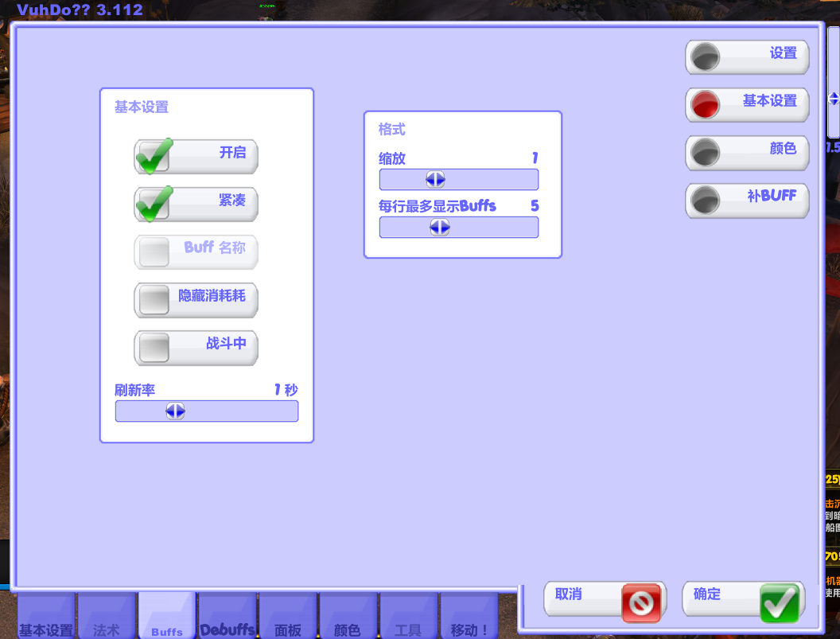This screenshot has width=840, height=639.
Task: Switch to the Debuffs tab
Action: [228, 628]
